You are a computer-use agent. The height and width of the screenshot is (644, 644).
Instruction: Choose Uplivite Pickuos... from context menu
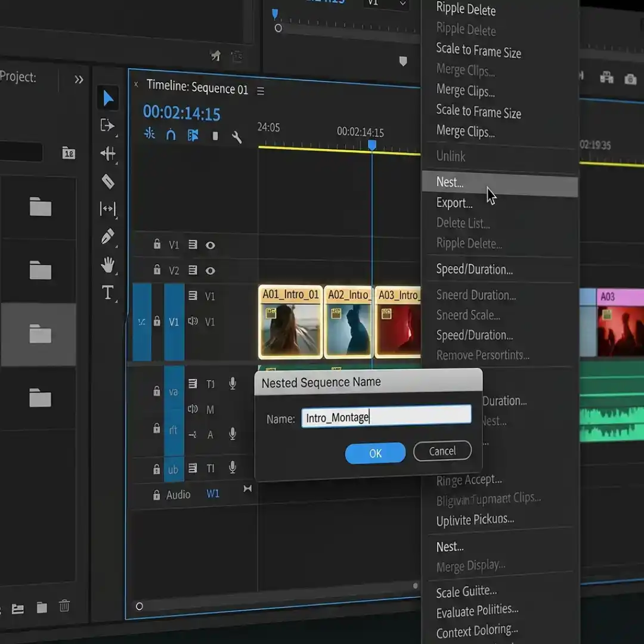[x=475, y=520]
